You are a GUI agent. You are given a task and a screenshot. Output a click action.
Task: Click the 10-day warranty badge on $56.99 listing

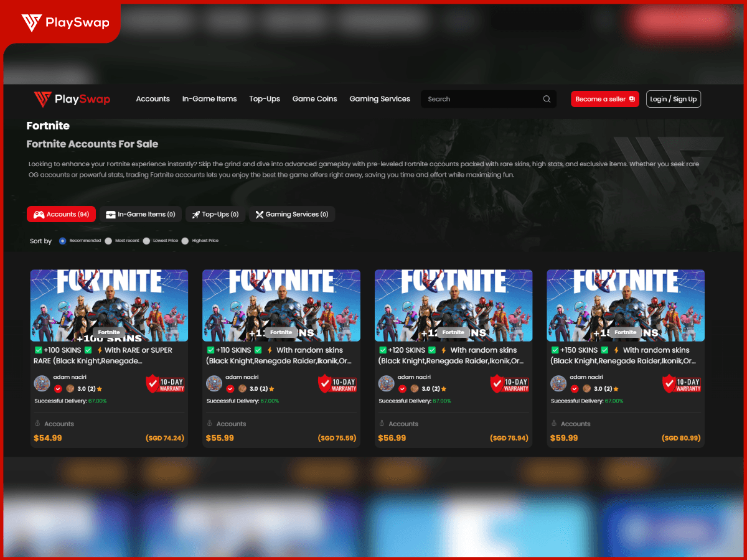(x=509, y=384)
